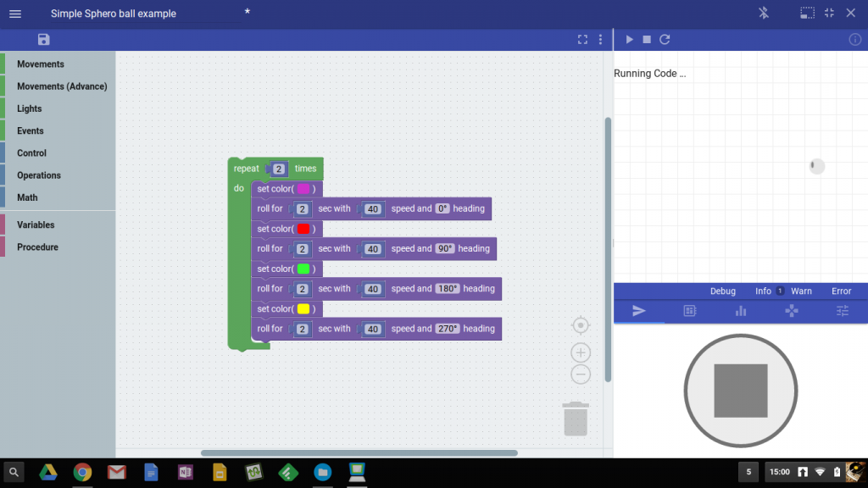
Task: Show Info messages in the log
Action: coord(763,291)
